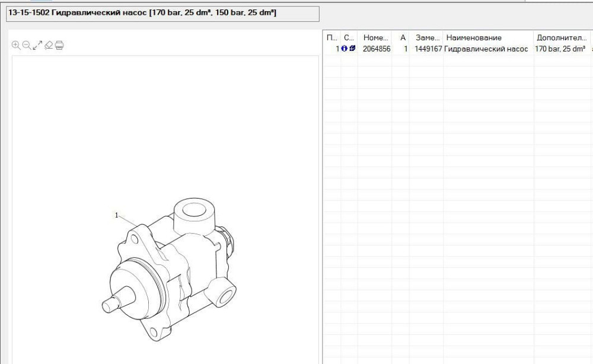Click the zoom in magnifier icon
This screenshot has width=593, height=364.
[x=16, y=45]
